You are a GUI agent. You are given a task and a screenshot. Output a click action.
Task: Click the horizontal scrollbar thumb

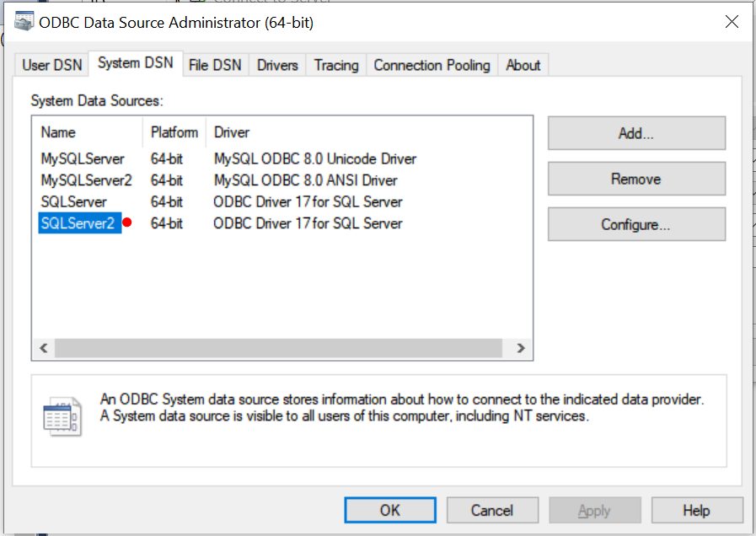click(x=278, y=348)
